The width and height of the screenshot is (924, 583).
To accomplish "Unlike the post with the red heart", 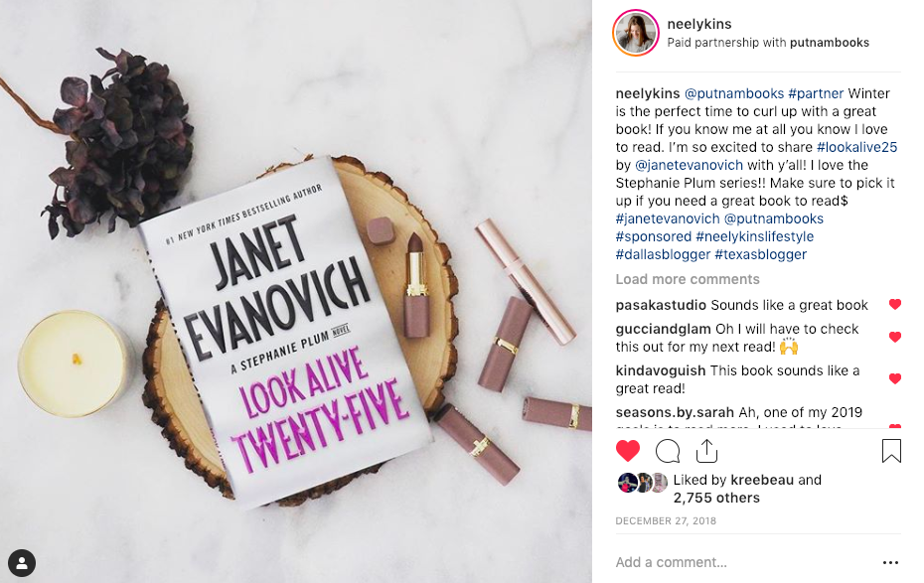I will pos(628,451).
